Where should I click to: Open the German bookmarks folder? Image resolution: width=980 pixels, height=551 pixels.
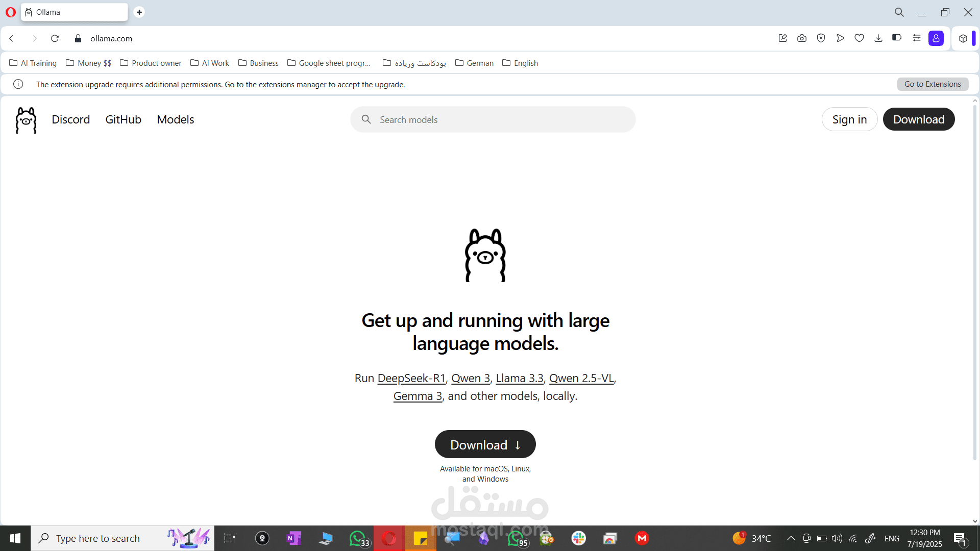pos(475,63)
